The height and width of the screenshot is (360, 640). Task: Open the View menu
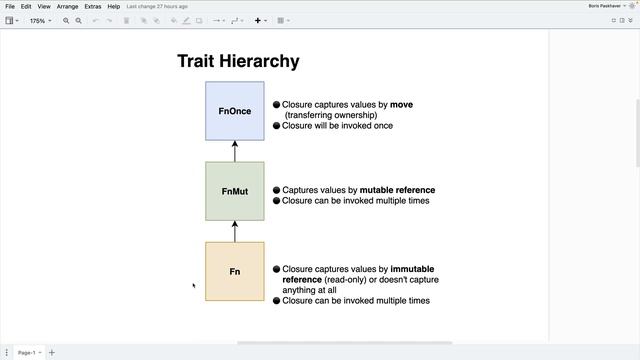44,7
